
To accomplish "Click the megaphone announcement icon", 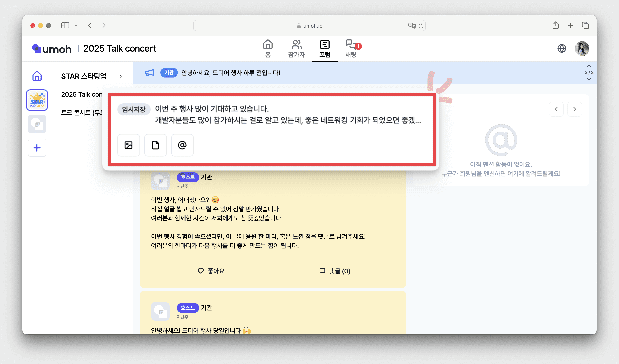I will (149, 73).
